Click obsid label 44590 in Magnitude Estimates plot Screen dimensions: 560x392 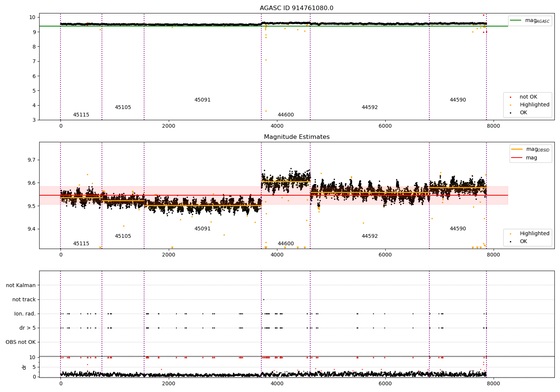pyautogui.click(x=458, y=229)
